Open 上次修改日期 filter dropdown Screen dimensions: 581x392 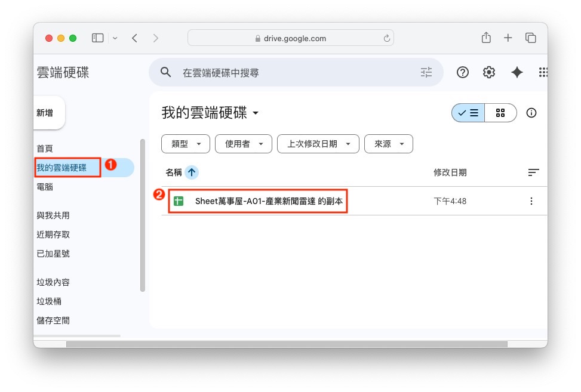[318, 144]
